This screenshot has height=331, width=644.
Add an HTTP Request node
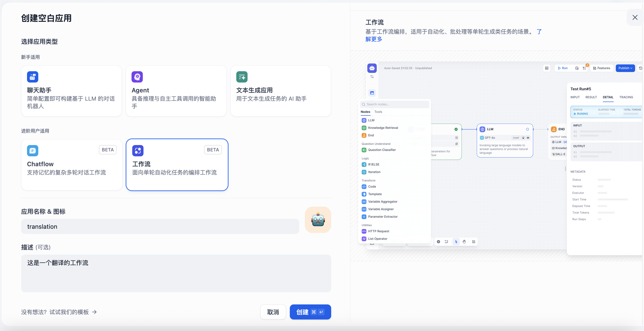(379, 231)
